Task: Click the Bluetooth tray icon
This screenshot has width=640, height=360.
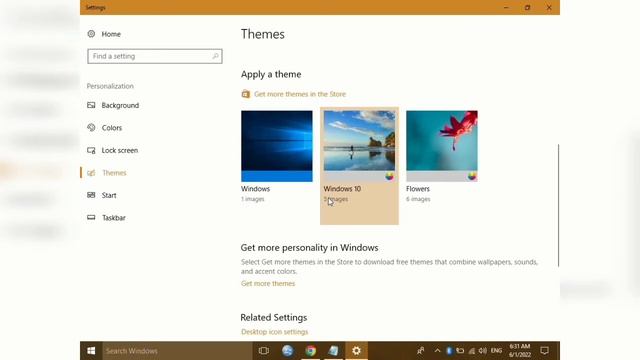Action: click(x=449, y=351)
